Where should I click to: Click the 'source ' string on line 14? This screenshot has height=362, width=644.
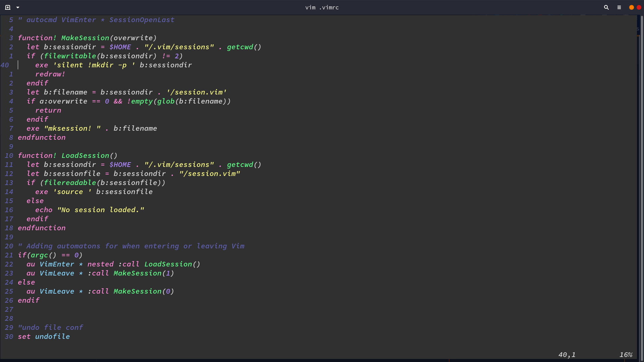[72, 192]
